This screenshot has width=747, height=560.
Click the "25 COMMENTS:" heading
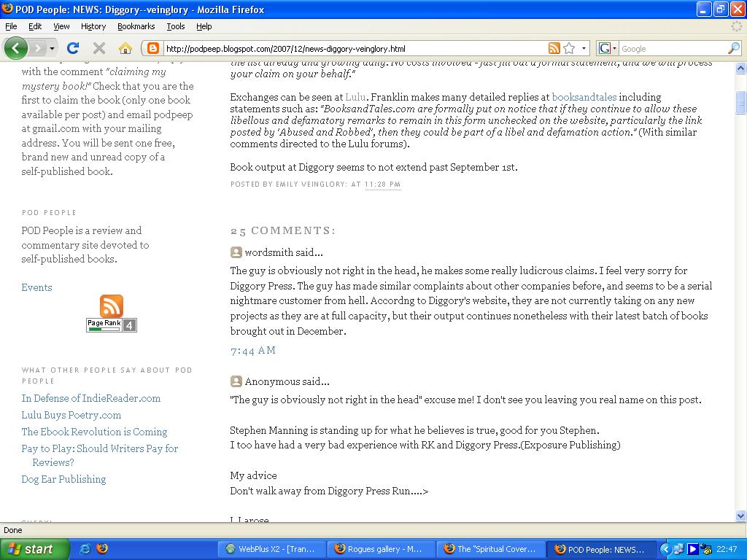(x=283, y=231)
